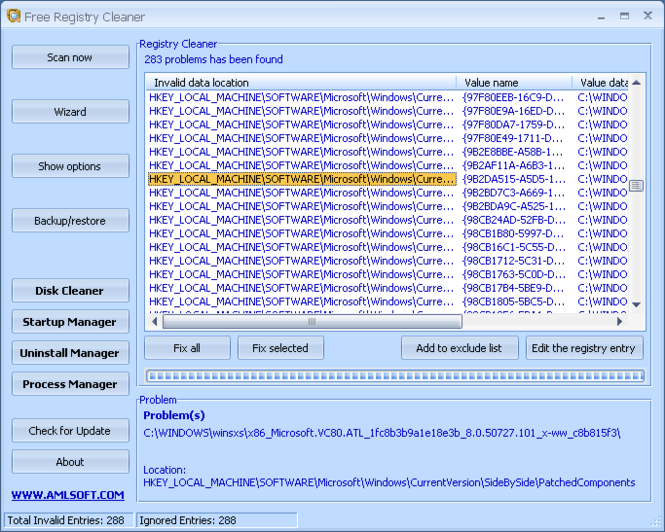The image size is (665, 532).
Task: Select highlighted row {9B2DA515-A5D5-1...
Action: [387, 179]
